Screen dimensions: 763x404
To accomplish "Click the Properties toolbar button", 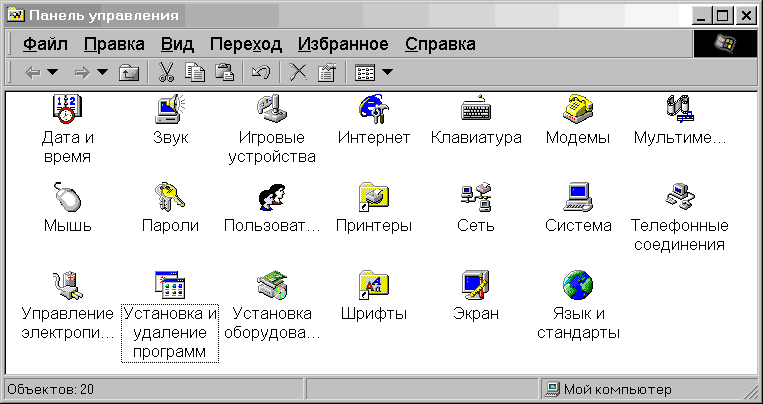I will (327, 73).
